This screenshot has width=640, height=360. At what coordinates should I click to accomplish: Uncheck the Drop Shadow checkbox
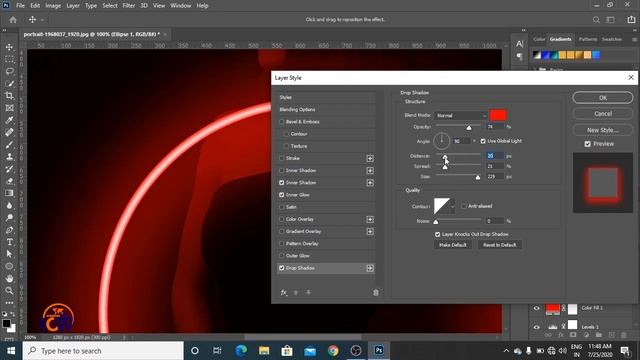tap(282, 268)
